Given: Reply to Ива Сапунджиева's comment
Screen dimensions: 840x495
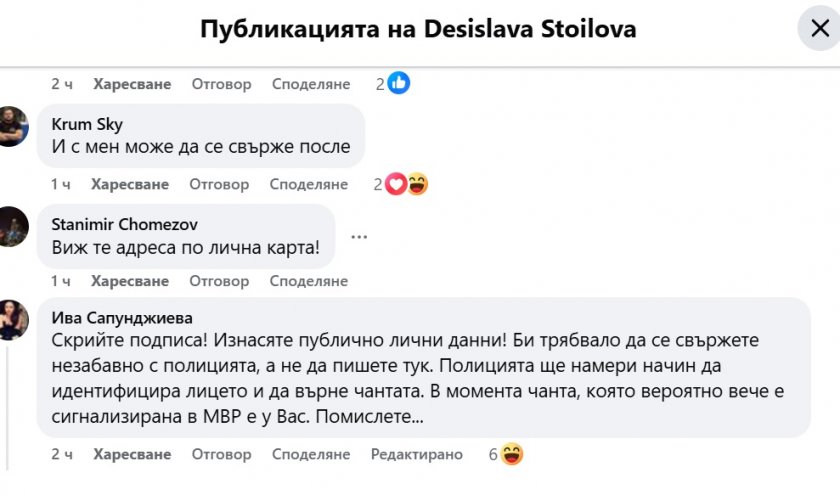Looking at the screenshot, I should [221, 454].
